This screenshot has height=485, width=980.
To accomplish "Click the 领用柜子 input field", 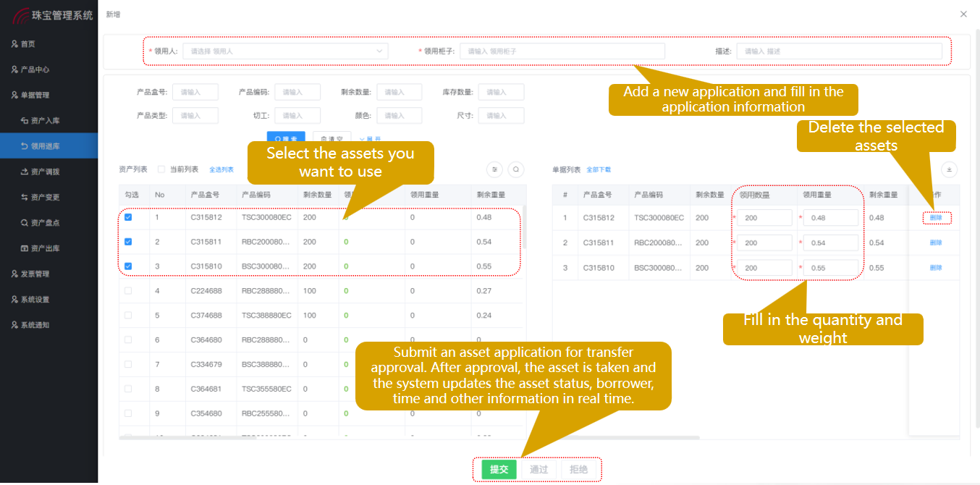I will pos(562,51).
